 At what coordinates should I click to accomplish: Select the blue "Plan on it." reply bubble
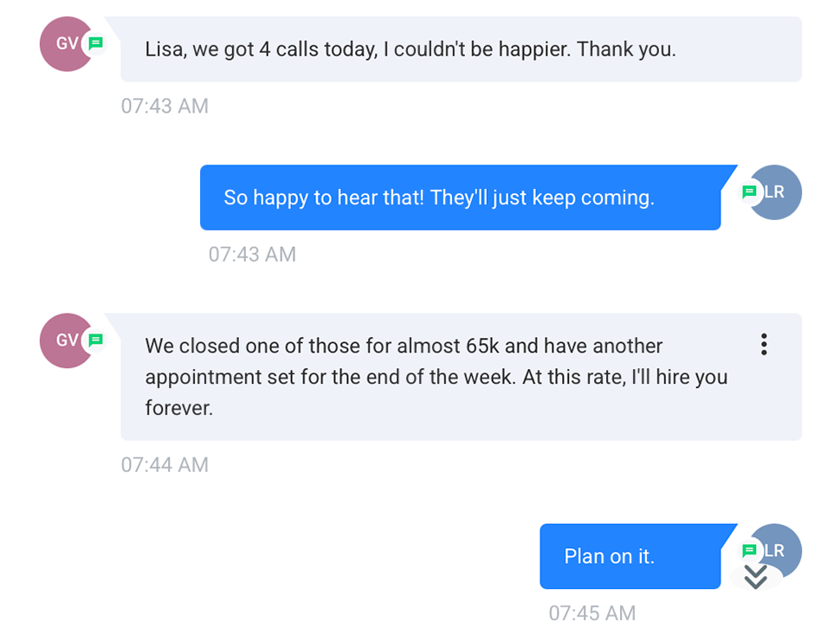click(609, 556)
